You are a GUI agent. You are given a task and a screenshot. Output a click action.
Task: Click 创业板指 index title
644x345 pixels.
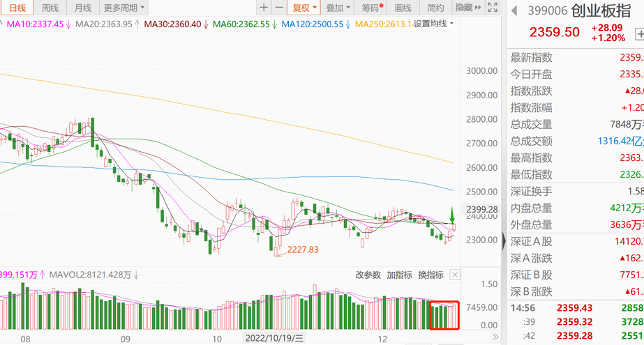(x=601, y=10)
